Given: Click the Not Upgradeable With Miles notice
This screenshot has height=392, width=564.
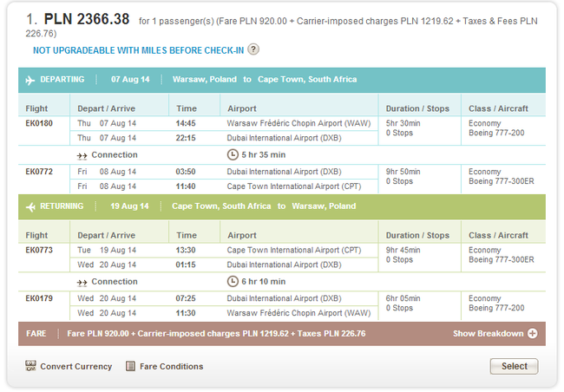Looking at the screenshot, I should [138, 49].
